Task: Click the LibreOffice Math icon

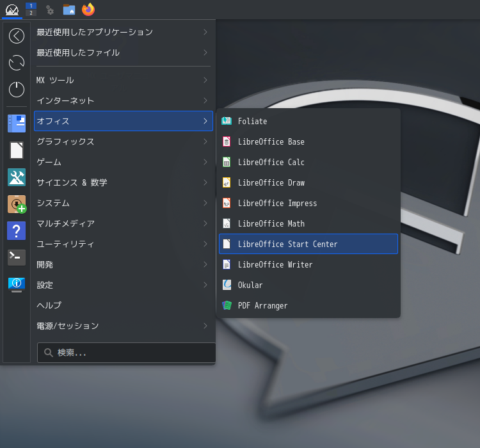Action: (x=227, y=223)
